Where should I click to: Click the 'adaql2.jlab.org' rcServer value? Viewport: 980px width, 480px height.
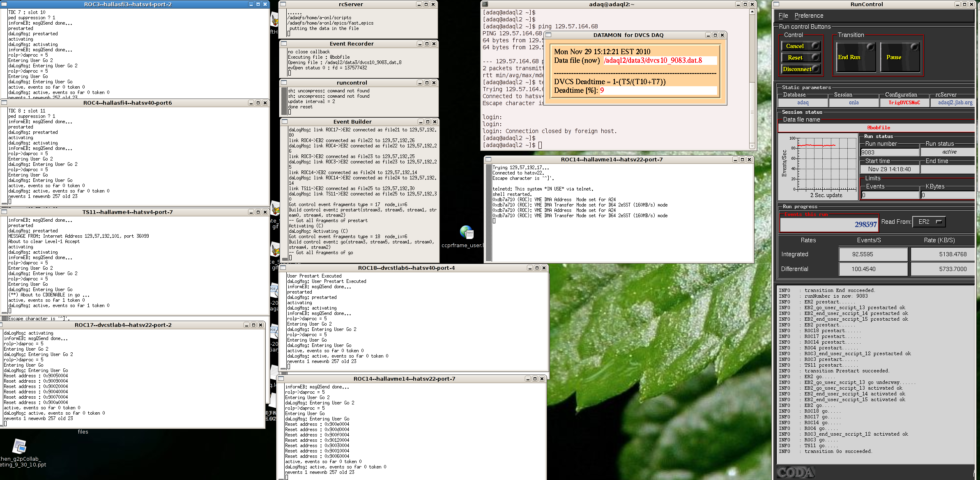955,103
